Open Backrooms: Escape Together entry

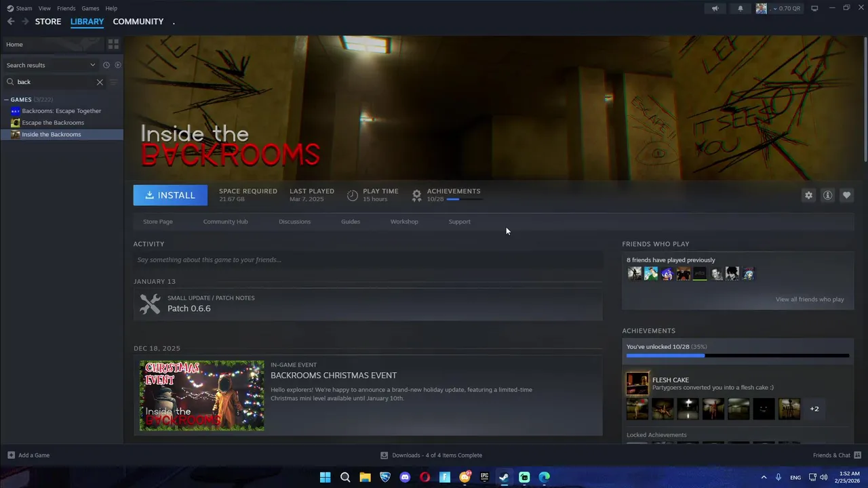(62, 111)
